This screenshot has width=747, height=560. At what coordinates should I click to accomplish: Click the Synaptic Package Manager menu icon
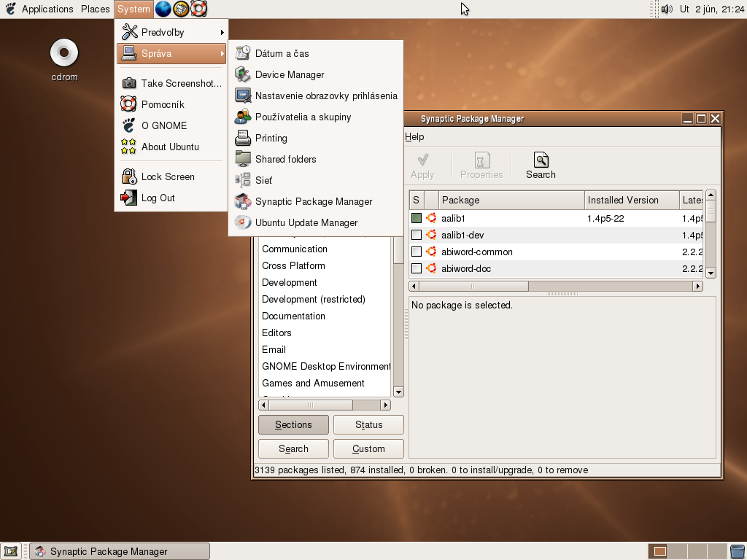tap(243, 201)
